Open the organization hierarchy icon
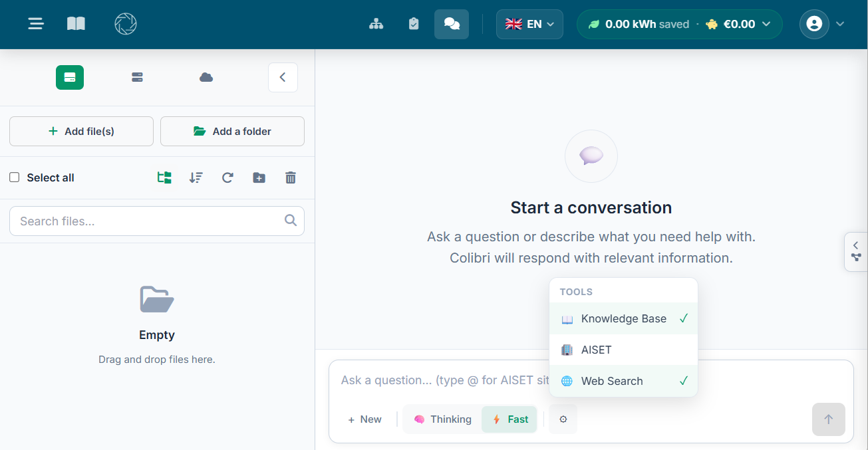 click(x=376, y=24)
